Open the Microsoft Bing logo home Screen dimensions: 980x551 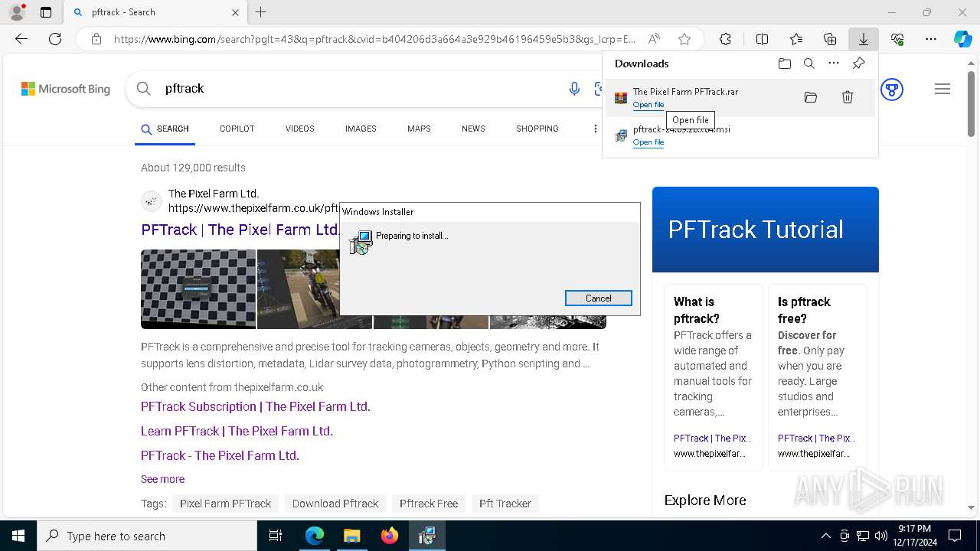tap(66, 89)
